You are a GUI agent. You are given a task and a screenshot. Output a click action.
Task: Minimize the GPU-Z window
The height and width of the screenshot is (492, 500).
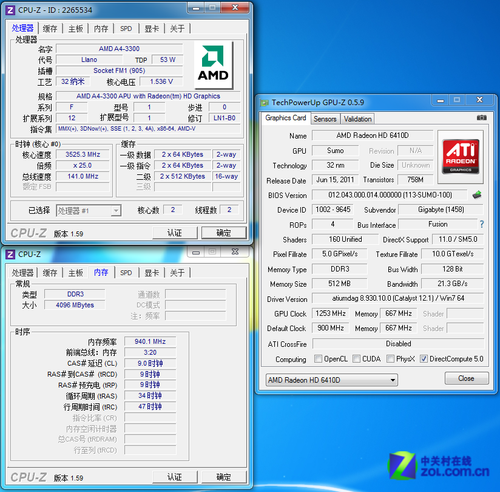(x=440, y=100)
